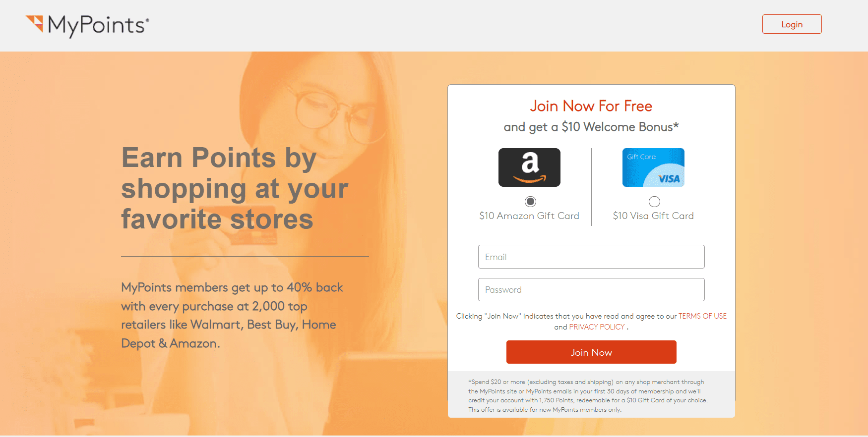868x437 pixels.
Task: Click the Join Now button
Action: (591, 352)
